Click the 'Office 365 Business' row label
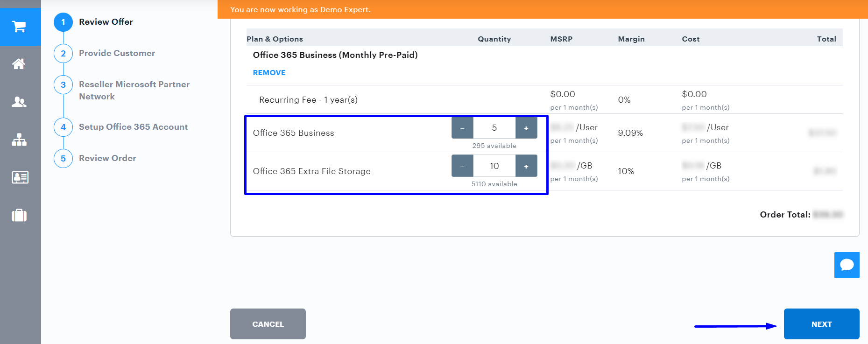 coord(293,133)
